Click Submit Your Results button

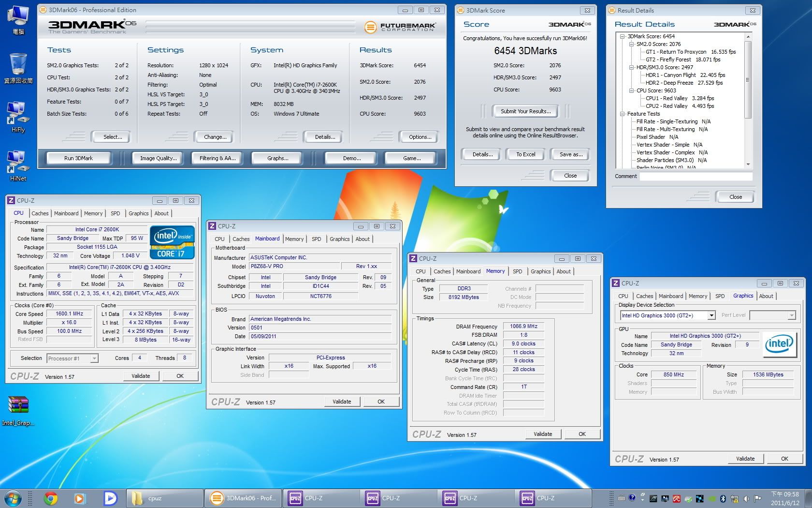pos(525,111)
